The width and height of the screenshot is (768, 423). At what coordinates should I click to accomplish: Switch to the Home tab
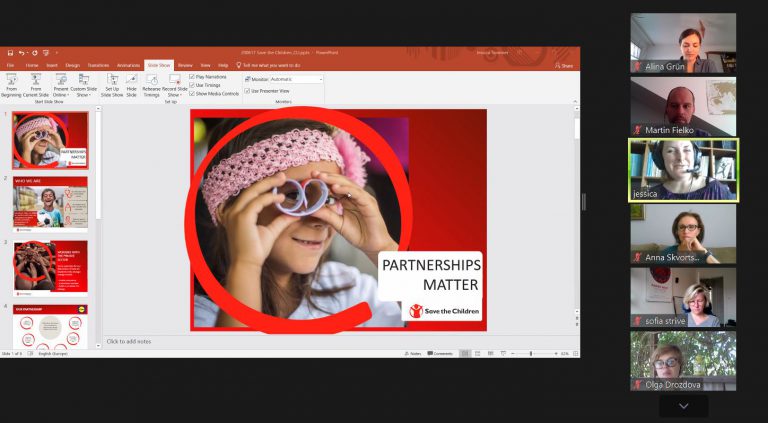click(32, 65)
